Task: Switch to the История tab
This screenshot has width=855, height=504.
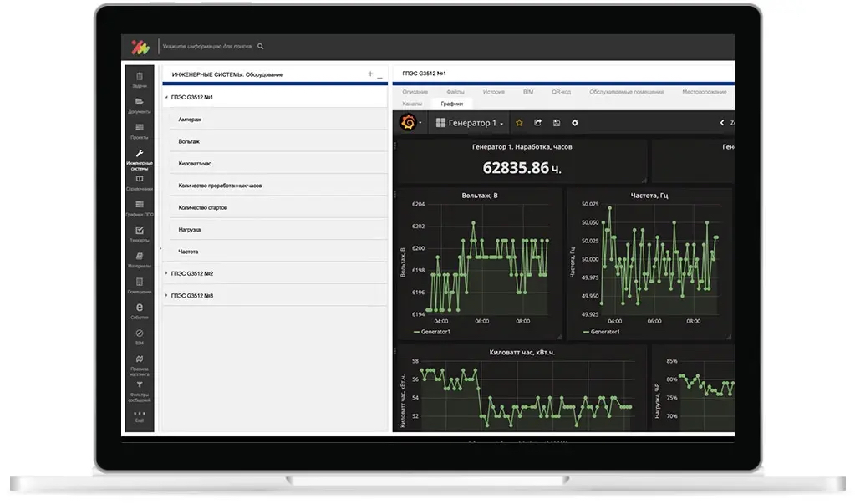Action: pos(493,92)
